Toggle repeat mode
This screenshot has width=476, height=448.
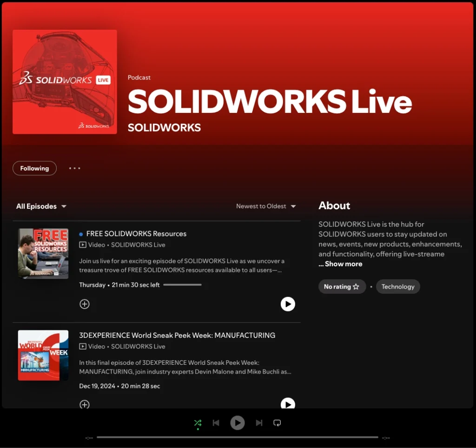click(277, 422)
